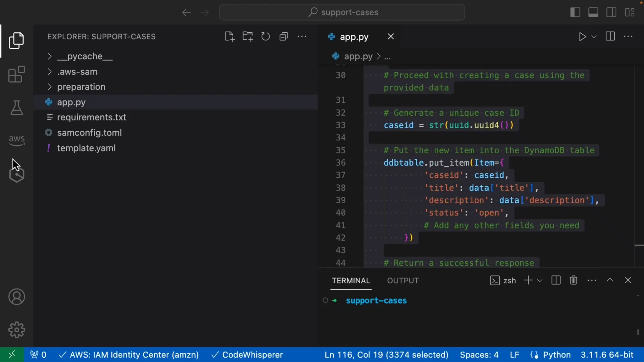
Task: Toggle the secondary side bar layout
Action: pos(611,12)
